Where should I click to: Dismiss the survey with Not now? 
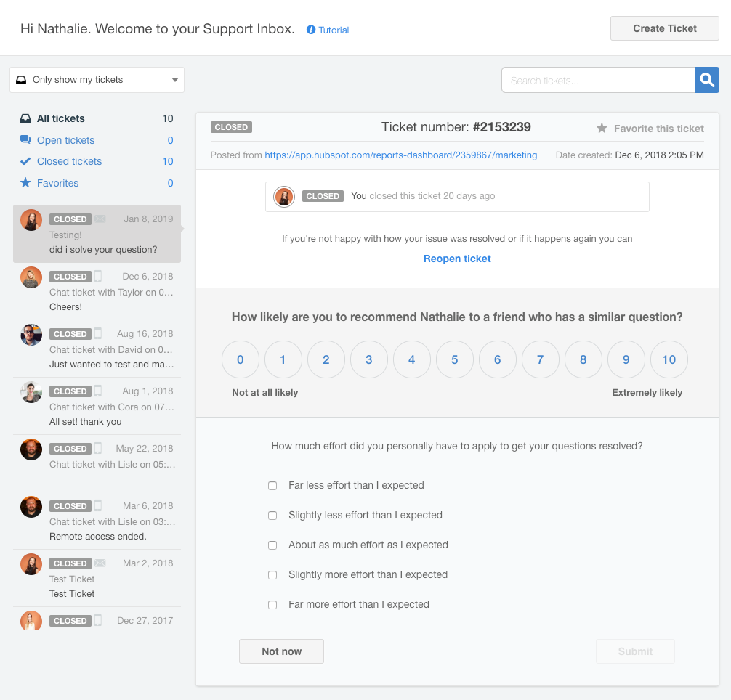tap(281, 651)
